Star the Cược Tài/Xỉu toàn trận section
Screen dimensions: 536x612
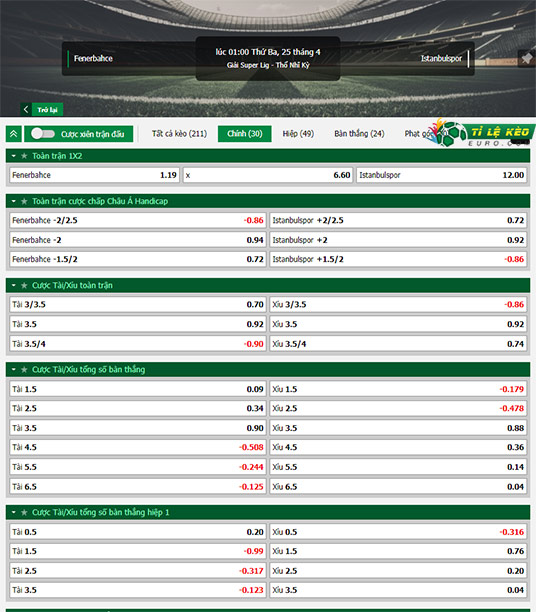(24, 286)
